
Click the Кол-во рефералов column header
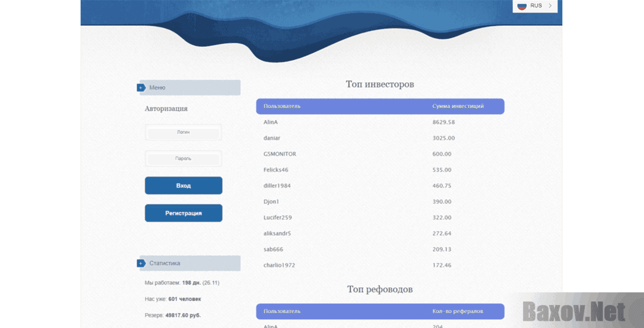coord(458,311)
